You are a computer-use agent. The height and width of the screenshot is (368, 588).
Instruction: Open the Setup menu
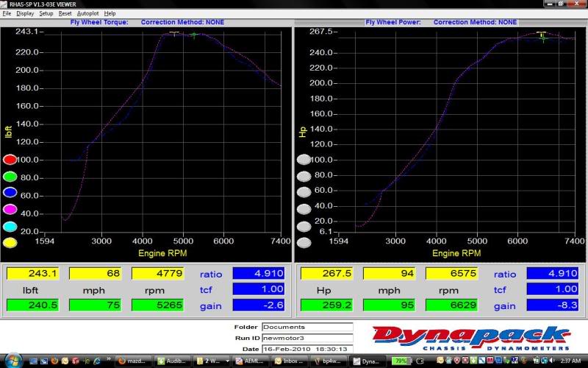(x=46, y=13)
